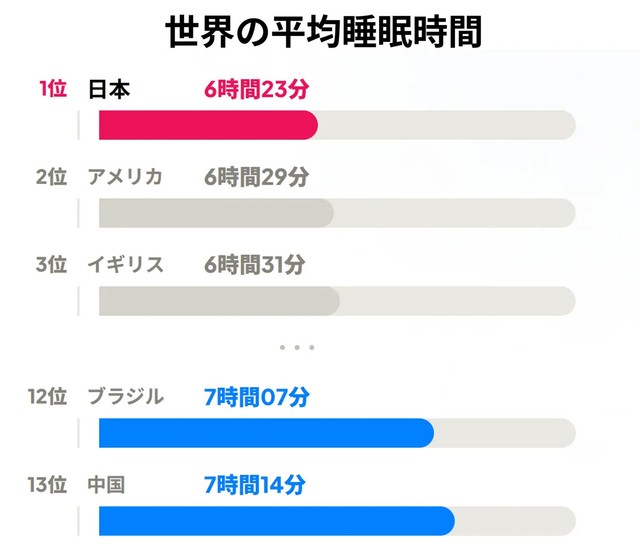Click the red filled bar for Japan

(x=207, y=125)
